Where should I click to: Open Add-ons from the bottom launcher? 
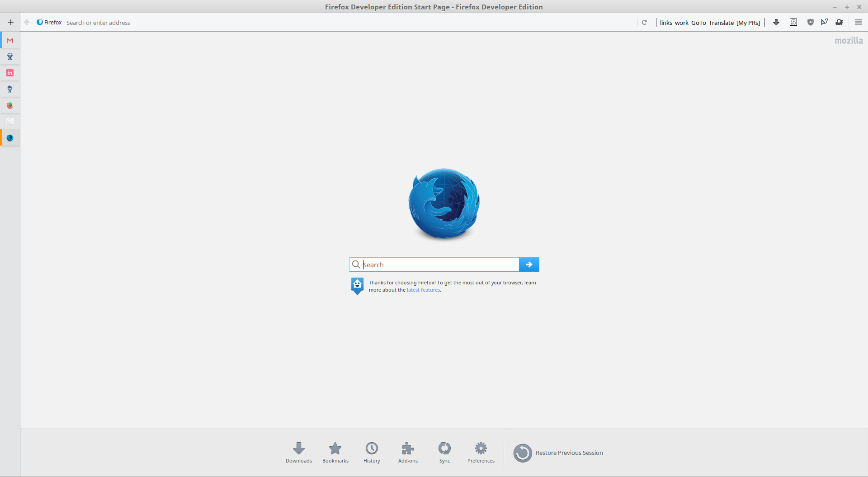(x=408, y=453)
